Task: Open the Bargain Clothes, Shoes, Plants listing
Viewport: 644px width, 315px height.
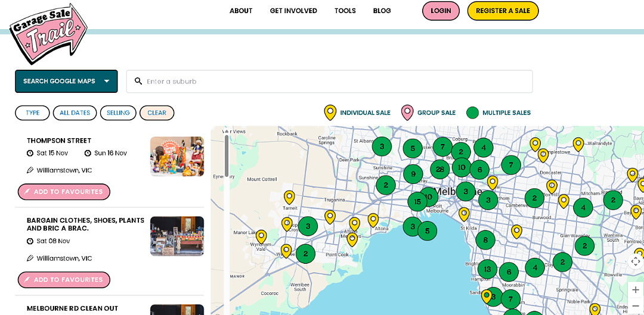Action: 85,224
